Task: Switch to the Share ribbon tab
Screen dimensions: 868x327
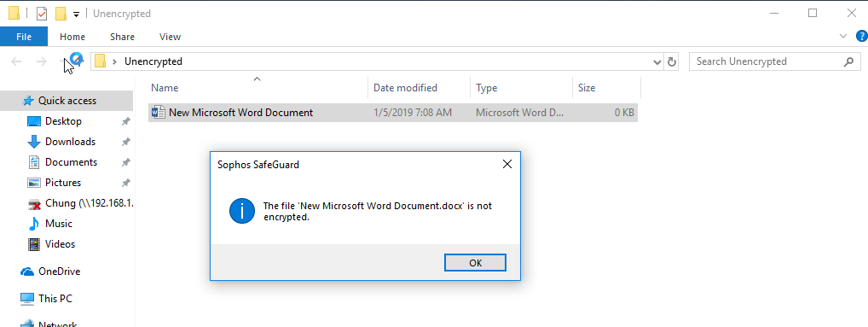Action: click(122, 37)
